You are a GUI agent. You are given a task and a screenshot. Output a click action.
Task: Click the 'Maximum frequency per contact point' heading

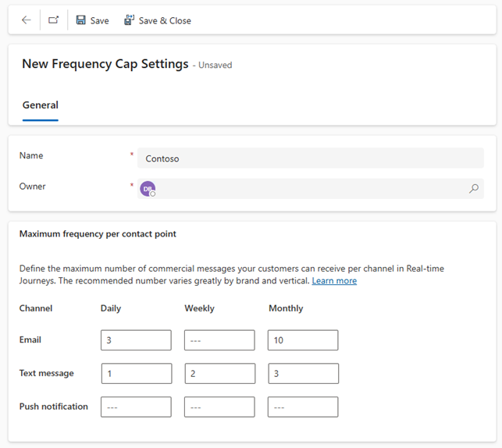pos(98,234)
